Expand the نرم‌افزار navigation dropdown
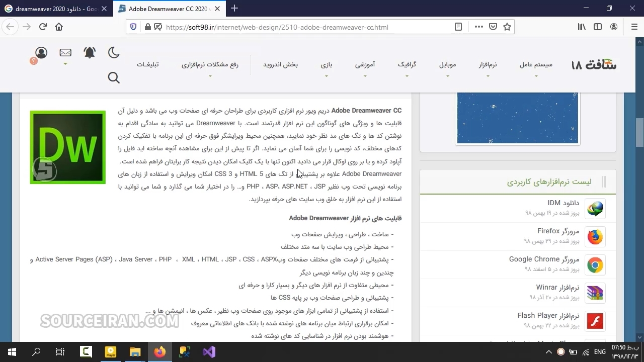644x362 pixels. (488, 65)
